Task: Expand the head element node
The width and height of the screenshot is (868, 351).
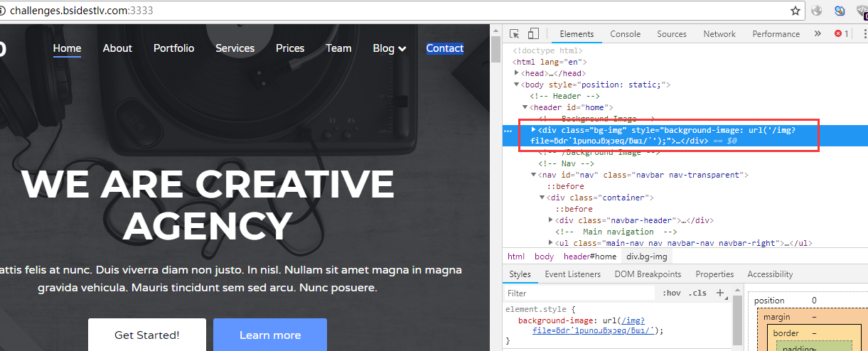Action: click(517, 72)
